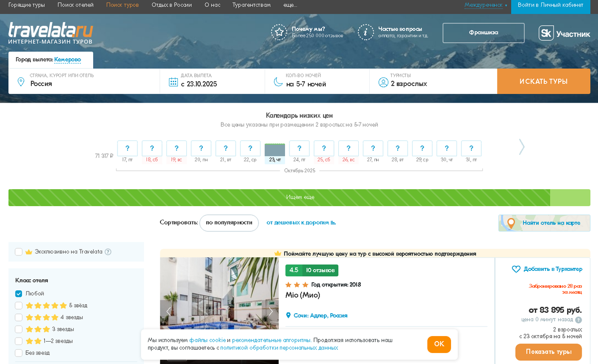Click the Sk Участник badge
Image resolution: width=598 pixels, height=364 pixels.
(x=564, y=33)
